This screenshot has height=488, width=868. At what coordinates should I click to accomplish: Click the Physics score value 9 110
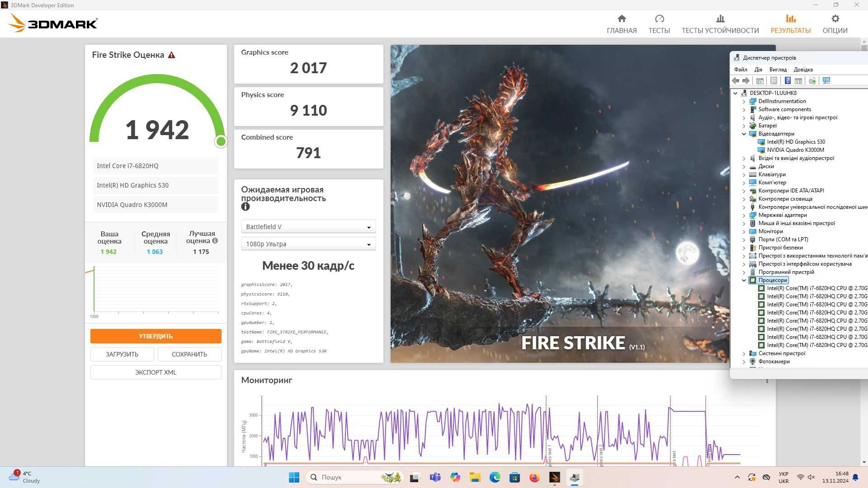coord(308,111)
